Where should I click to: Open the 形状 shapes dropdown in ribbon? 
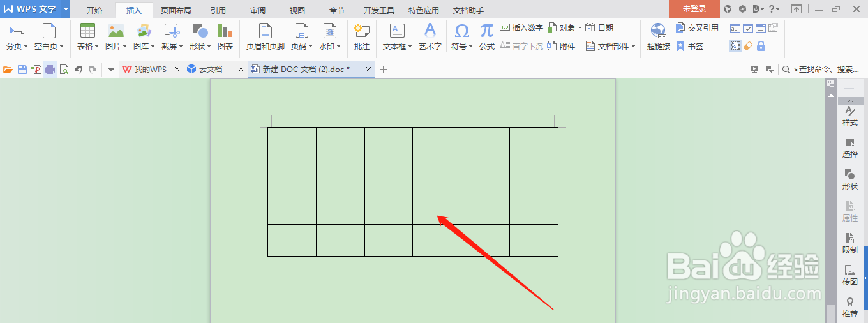point(200,38)
